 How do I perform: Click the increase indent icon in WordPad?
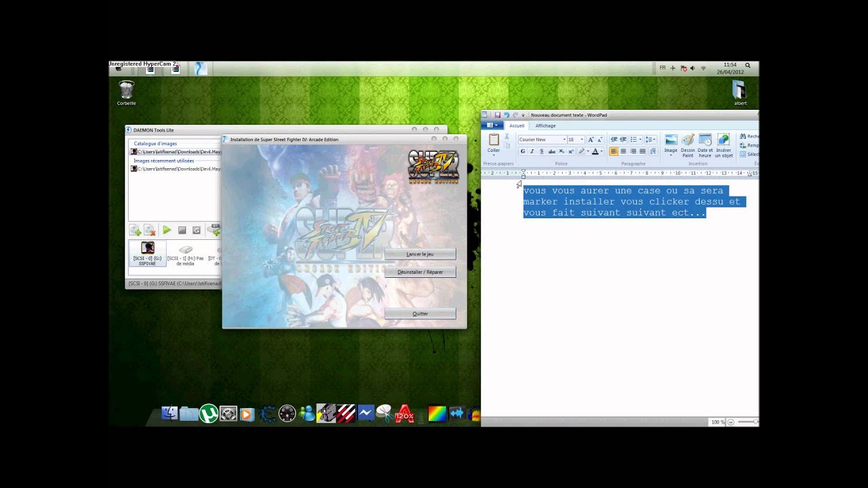(623, 140)
